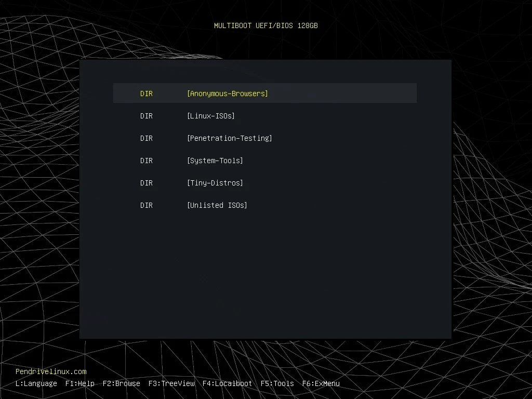Open F6:ExMenu
532x399 pixels.
(321, 384)
